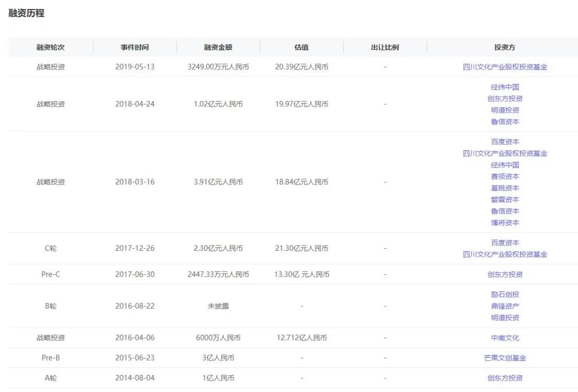Screen dimensions: 578x392
Task: Click the 事件时间 column header
Action: click(x=134, y=47)
